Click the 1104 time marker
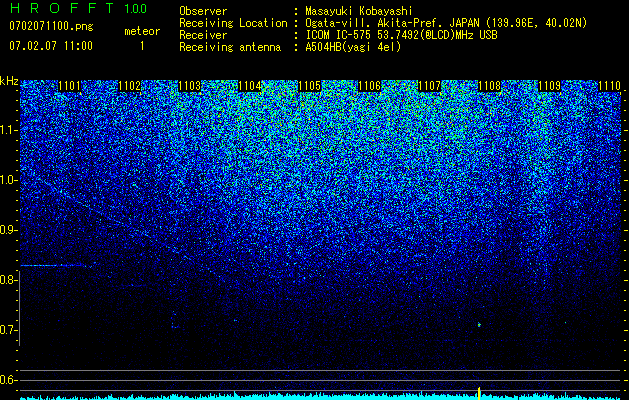 [250, 86]
